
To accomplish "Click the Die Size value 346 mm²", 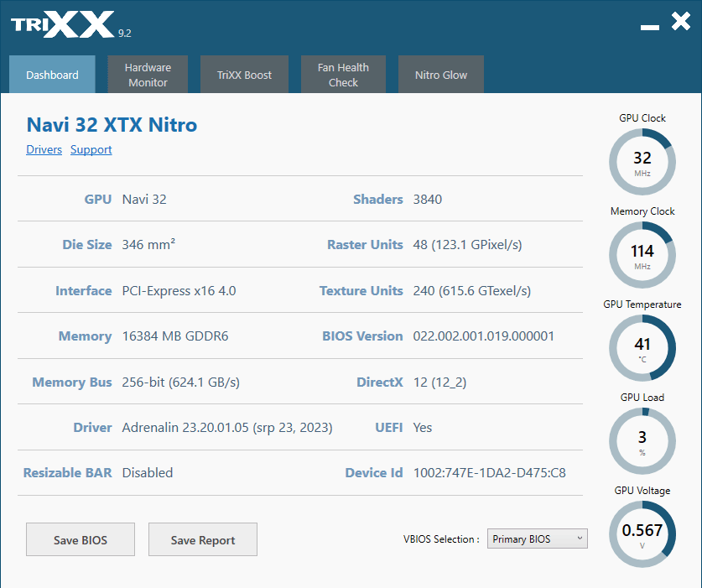I will pyautogui.click(x=148, y=245).
